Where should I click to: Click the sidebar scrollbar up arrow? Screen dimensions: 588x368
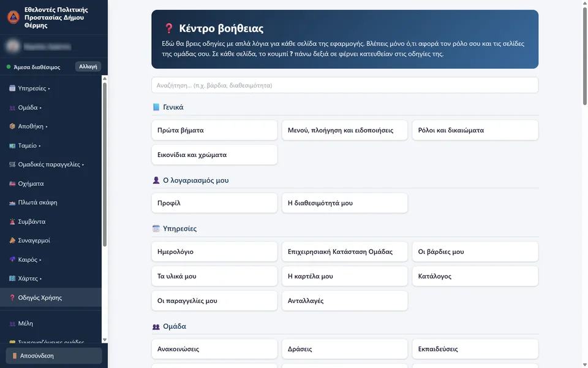pos(105,79)
